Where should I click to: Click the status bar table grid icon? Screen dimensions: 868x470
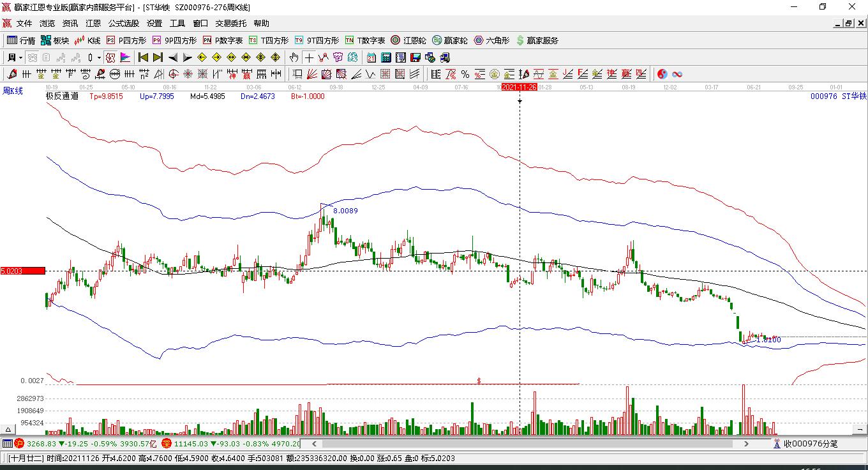[7, 444]
